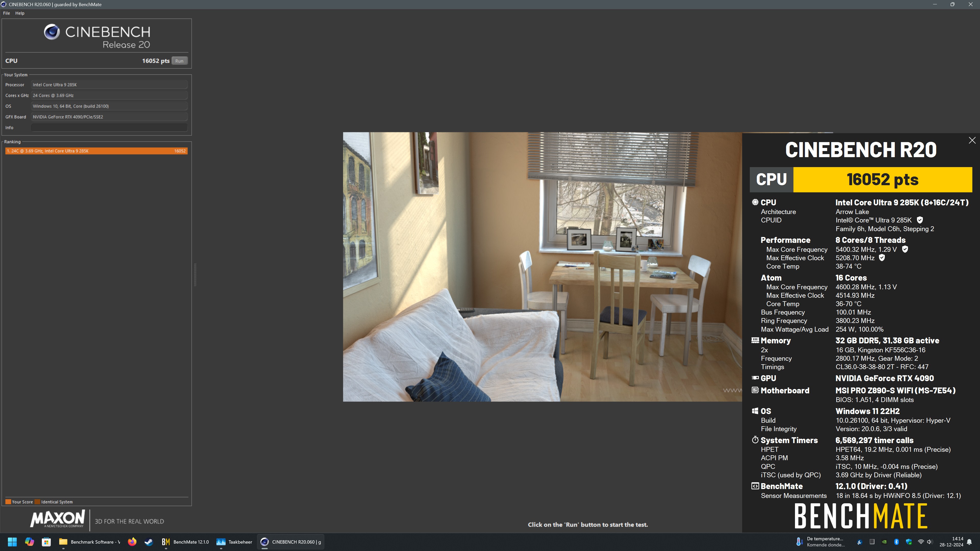Select the Processor field showing Intel Core Ultra 9 285K
The width and height of the screenshot is (980, 551).
[x=109, y=85]
